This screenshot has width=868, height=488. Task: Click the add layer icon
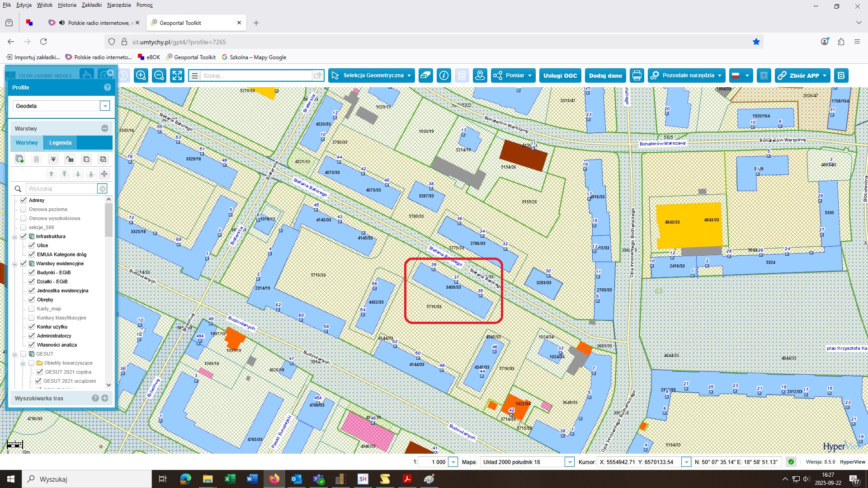tap(19, 159)
